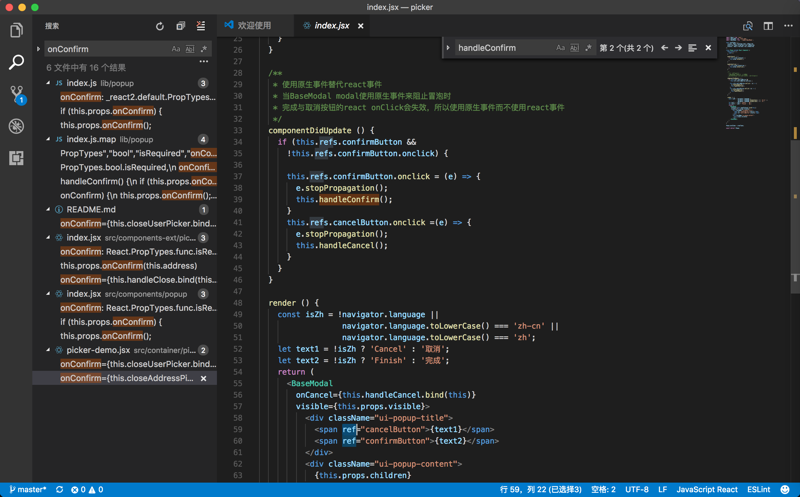Change JavaScript React language mode
This screenshot has height=497, width=800.
[706, 490]
